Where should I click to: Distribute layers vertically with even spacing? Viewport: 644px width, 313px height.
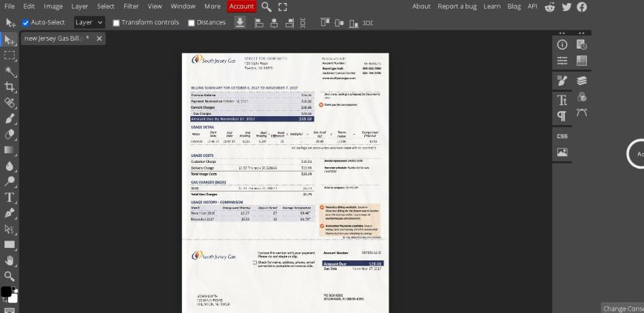(x=303, y=23)
